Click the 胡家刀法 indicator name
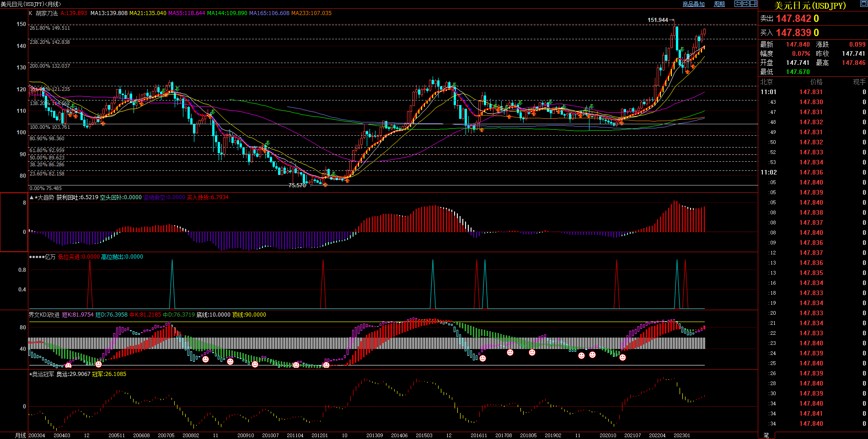Image resolution: width=868 pixels, height=439 pixels. [x=47, y=13]
